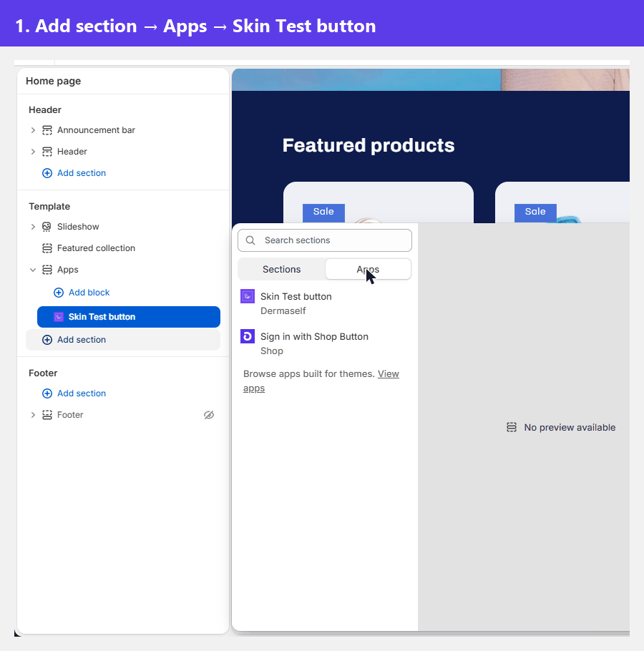Expand the Footer section chevron

[33, 415]
